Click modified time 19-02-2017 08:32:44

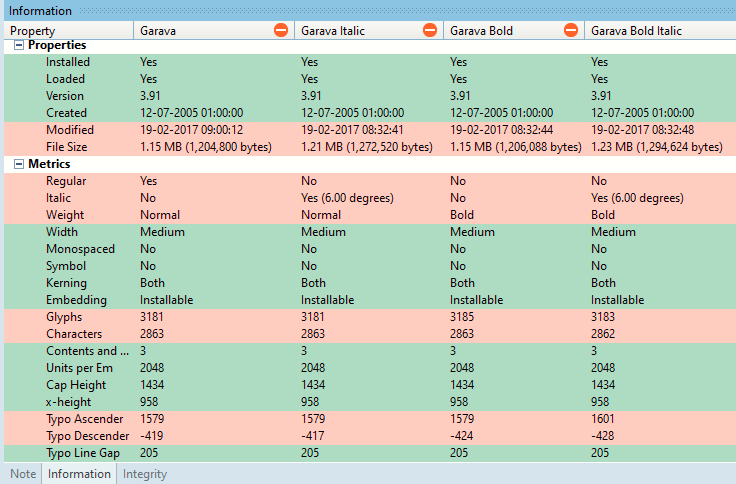click(501, 130)
